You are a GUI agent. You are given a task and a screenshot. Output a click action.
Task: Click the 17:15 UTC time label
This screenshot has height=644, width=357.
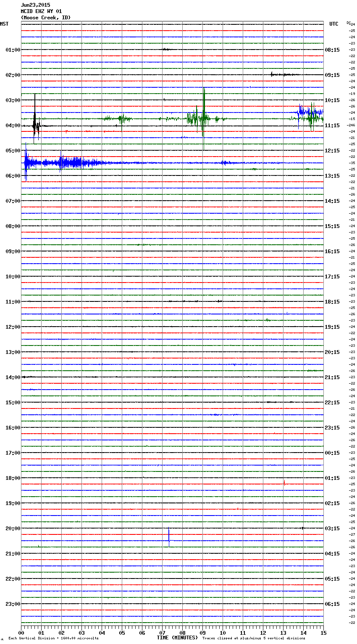click(332, 277)
